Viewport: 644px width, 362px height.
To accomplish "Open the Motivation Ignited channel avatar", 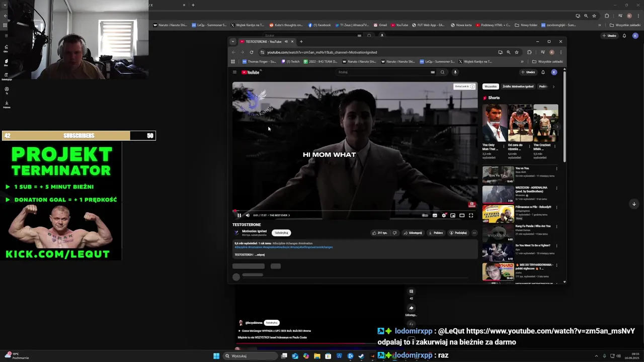I will [236, 232].
